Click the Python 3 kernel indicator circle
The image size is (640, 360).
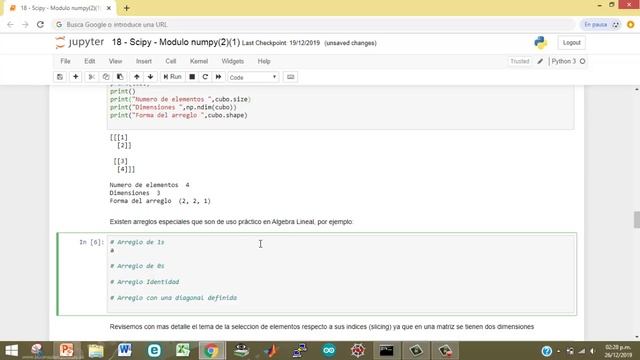[x=582, y=61]
